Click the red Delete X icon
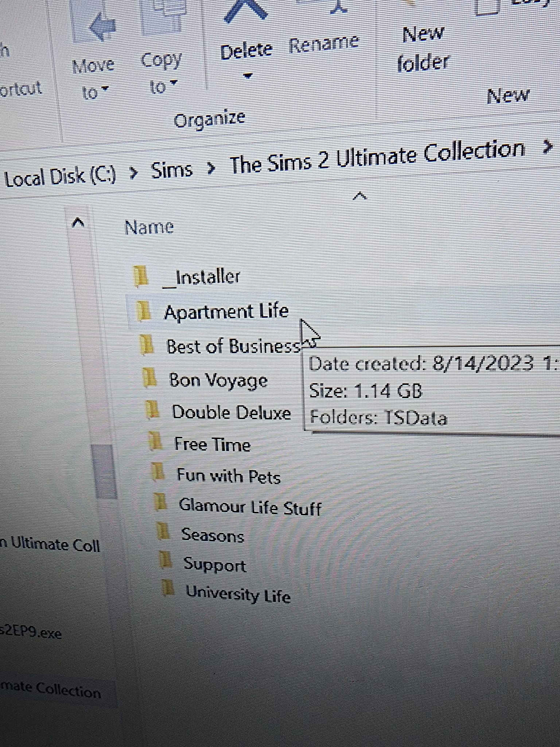 tap(245, 11)
